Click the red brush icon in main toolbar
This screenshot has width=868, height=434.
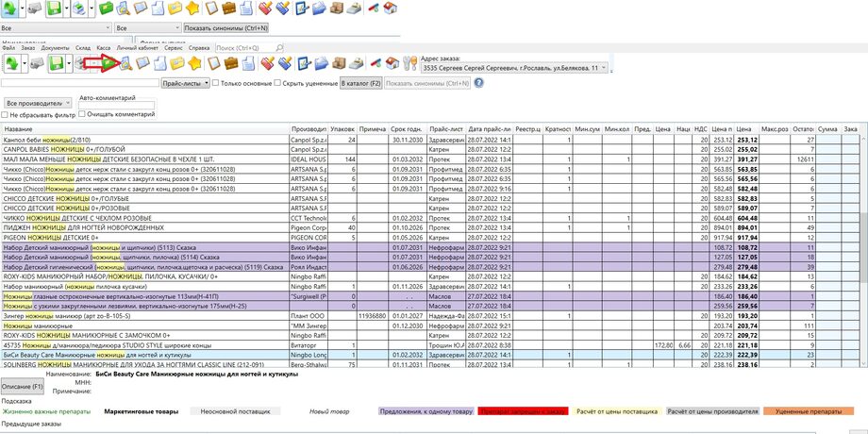click(267, 63)
